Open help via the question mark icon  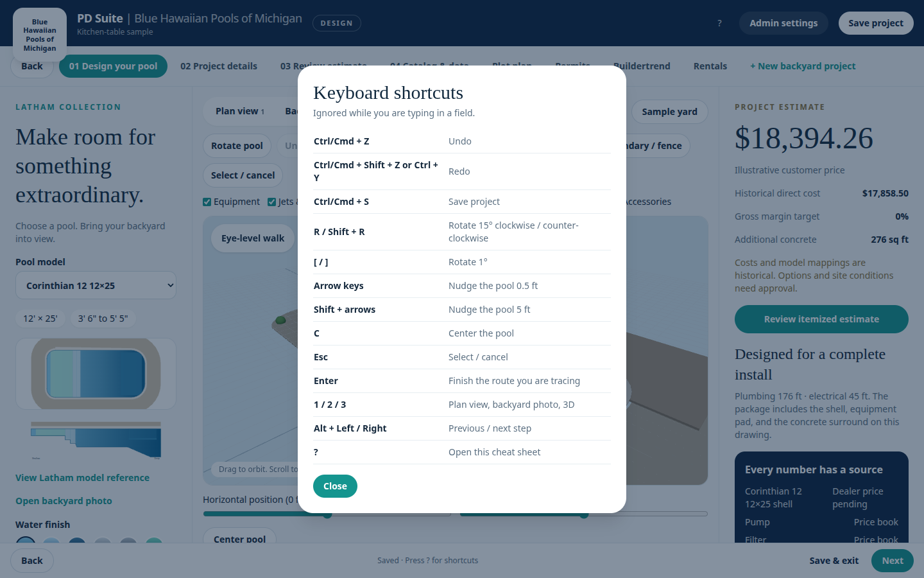(x=719, y=23)
